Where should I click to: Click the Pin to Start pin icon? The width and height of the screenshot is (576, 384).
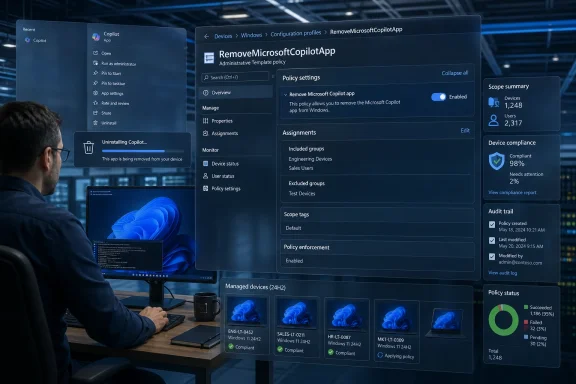point(96,73)
